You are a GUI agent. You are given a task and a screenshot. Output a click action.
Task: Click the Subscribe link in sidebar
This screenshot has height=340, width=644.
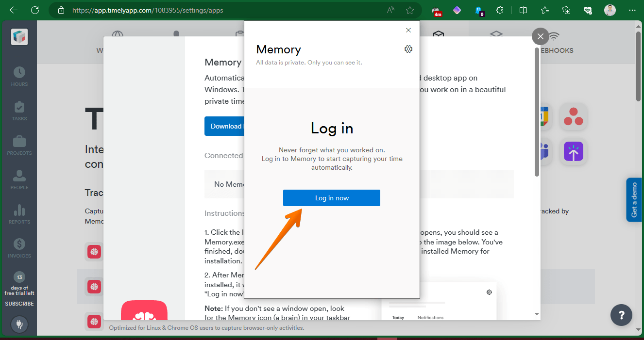[x=19, y=304]
